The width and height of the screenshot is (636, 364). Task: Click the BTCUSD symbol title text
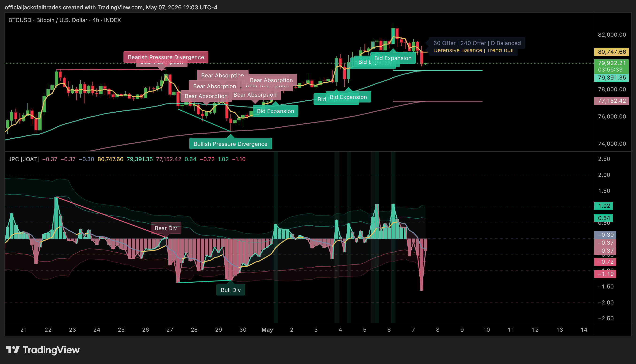point(65,20)
